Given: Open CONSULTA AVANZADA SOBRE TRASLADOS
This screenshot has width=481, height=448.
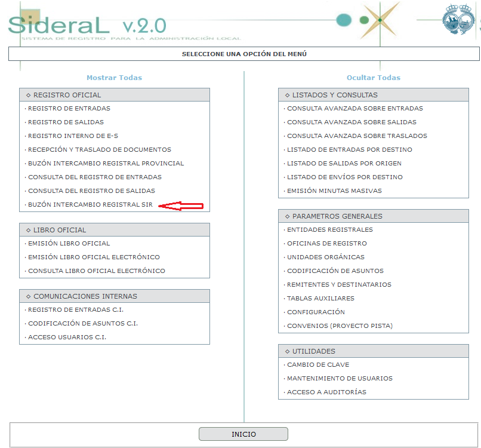Looking at the screenshot, I should pos(357,136).
